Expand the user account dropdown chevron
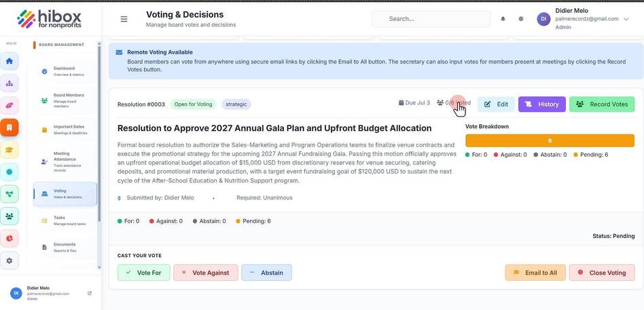Image resolution: width=644 pixels, height=310 pixels. pyautogui.click(x=626, y=19)
